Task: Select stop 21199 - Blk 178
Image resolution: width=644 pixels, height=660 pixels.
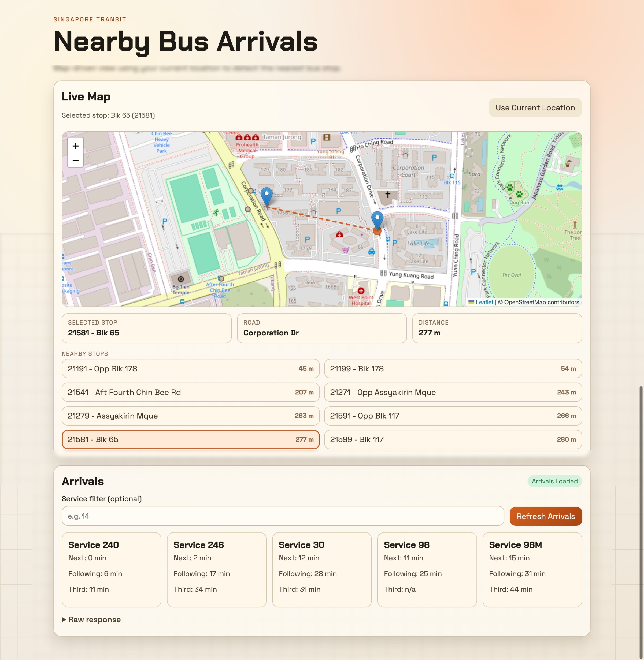Action: (x=453, y=368)
